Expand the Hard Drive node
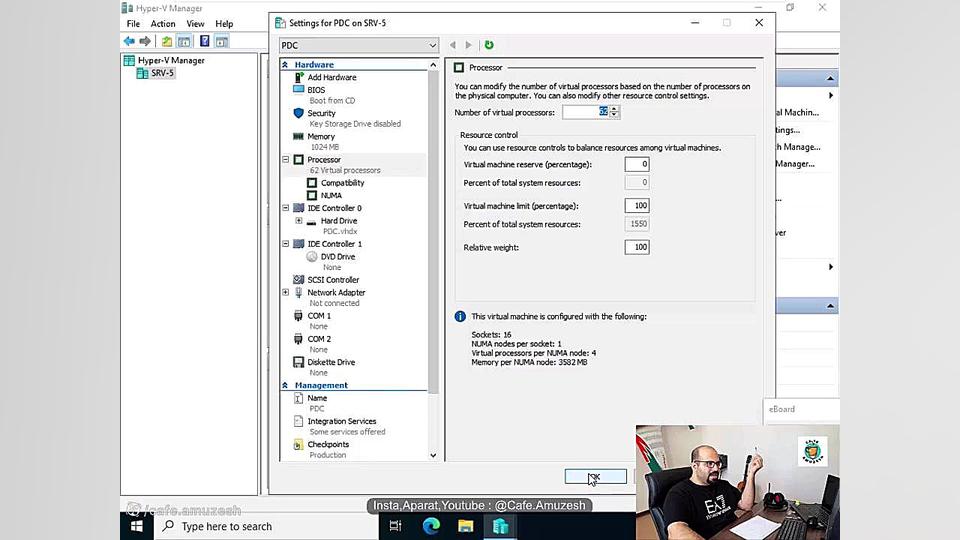This screenshot has width=960, height=540. (x=299, y=220)
